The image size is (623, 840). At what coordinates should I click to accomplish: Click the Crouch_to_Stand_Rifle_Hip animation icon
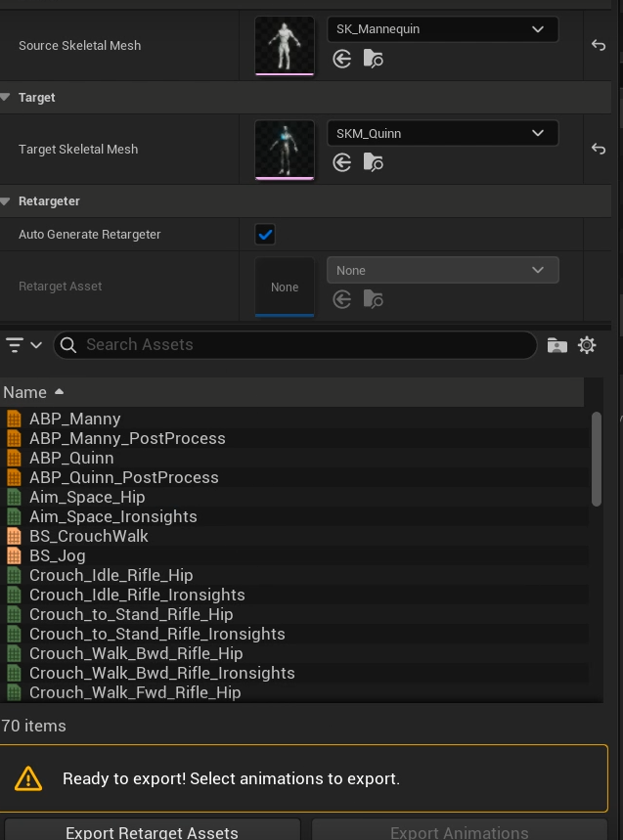click(x=14, y=614)
